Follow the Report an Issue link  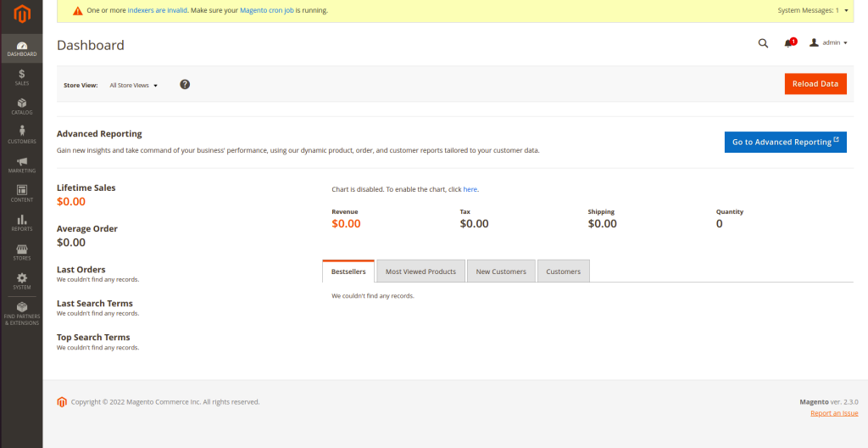click(834, 413)
